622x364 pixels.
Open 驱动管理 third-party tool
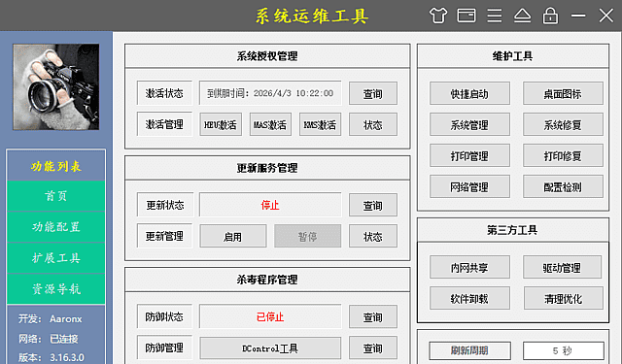562,267
